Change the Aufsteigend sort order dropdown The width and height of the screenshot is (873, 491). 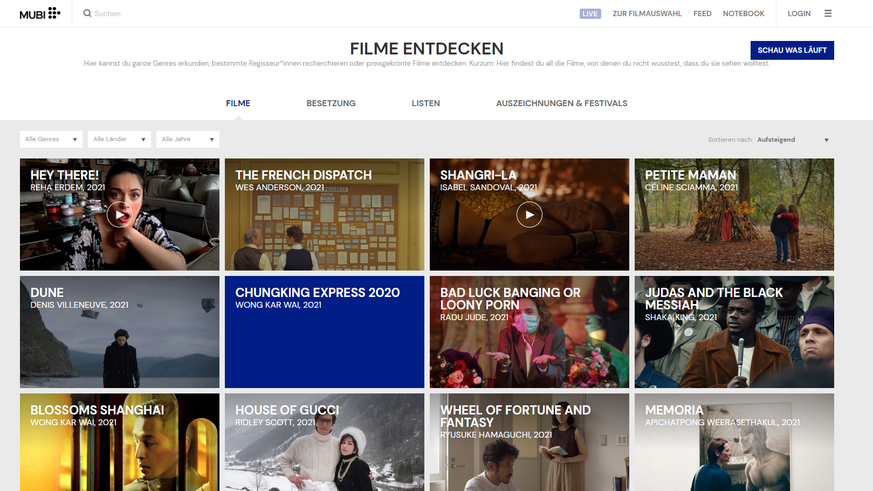(x=792, y=140)
